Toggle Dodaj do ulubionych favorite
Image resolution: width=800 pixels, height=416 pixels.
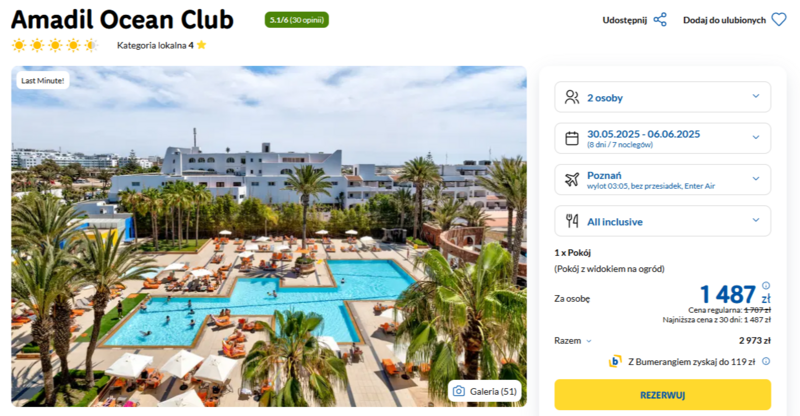724,20
